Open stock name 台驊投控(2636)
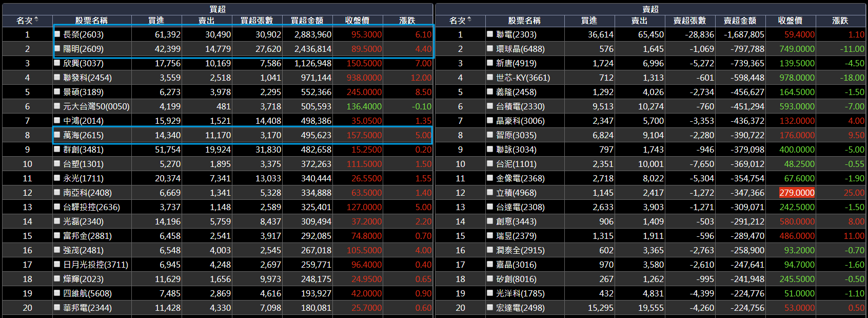868x318 pixels. 91,207
